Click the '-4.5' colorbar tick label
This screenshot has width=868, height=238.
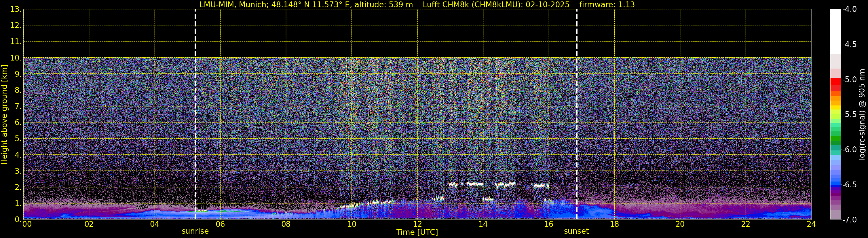pyautogui.click(x=849, y=44)
